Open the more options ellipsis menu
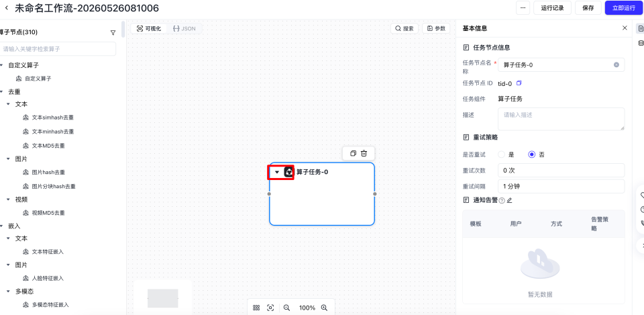Screen dimensions: 644x315 523,8
